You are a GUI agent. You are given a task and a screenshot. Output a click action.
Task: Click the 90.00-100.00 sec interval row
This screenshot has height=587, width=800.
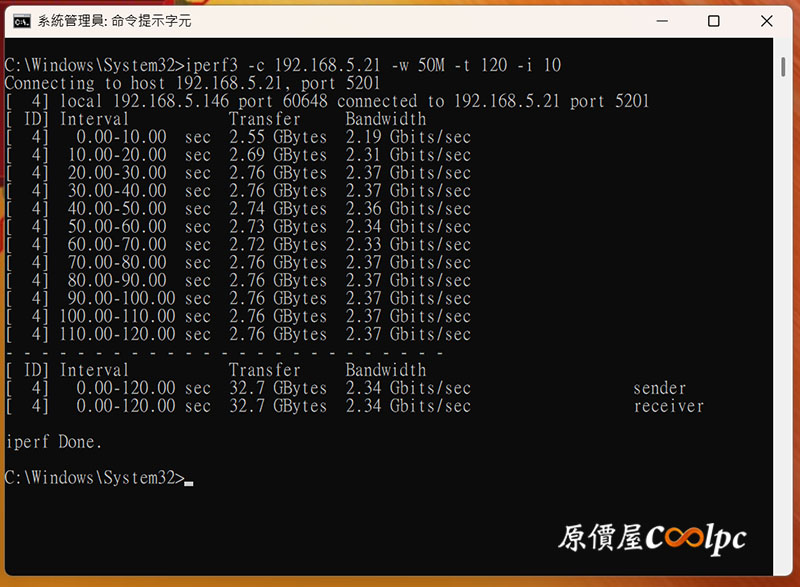[x=238, y=298]
